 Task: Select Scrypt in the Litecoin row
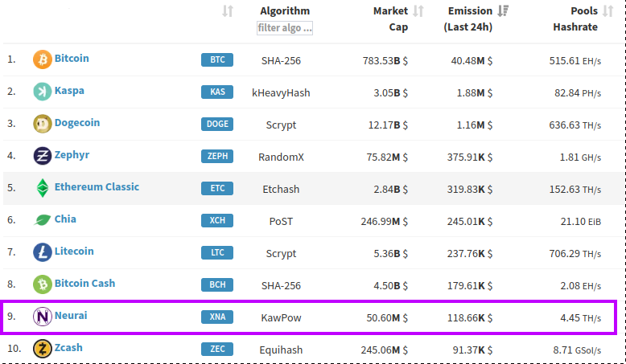(x=281, y=254)
